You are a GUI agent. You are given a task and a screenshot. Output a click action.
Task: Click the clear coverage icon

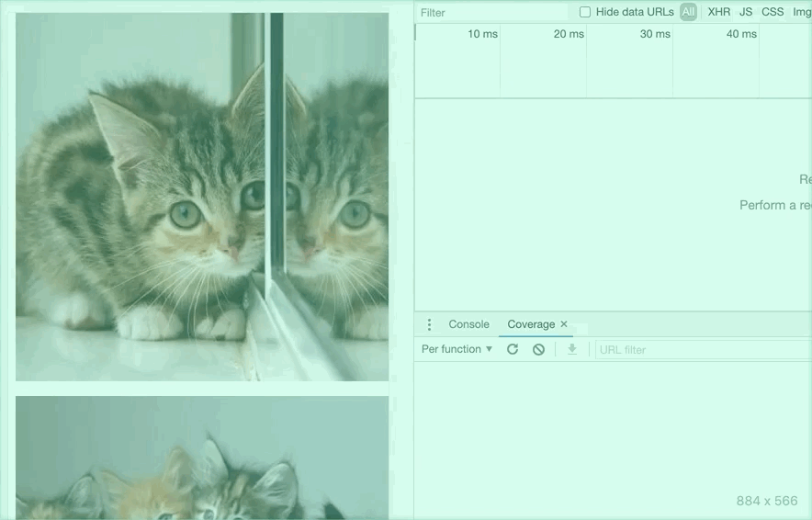[538, 349]
